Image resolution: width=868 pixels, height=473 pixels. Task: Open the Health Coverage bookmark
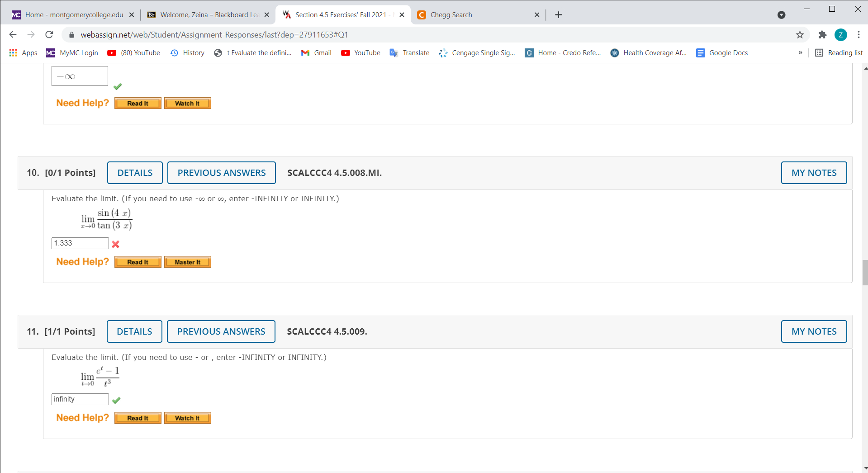tap(648, 53)
